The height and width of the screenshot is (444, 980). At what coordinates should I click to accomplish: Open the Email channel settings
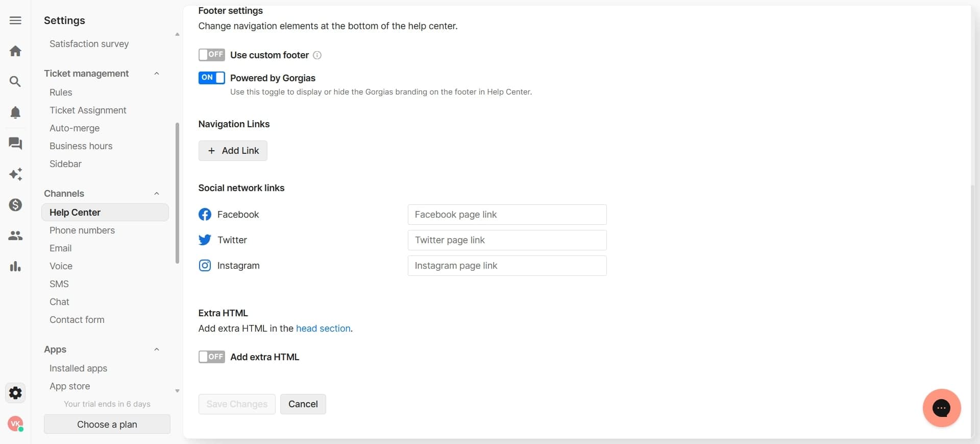[60, 248]
